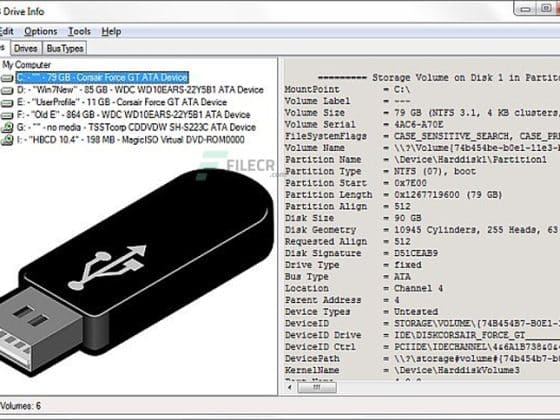Click the E: UserProfile drive icon
Screen dimensions: 560x420
pyautogui.click(x=7, y=102)
